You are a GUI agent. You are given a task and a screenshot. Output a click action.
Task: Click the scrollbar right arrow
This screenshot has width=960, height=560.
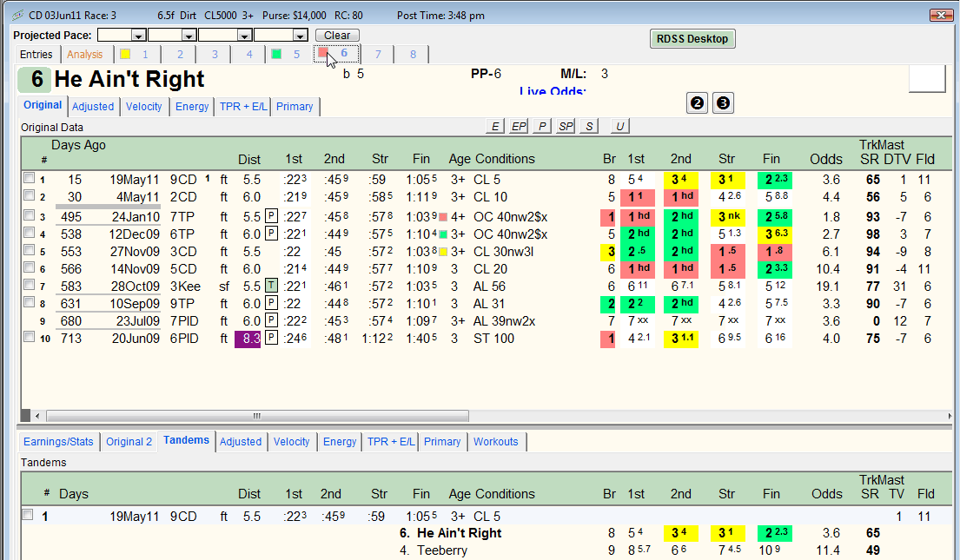950,416
